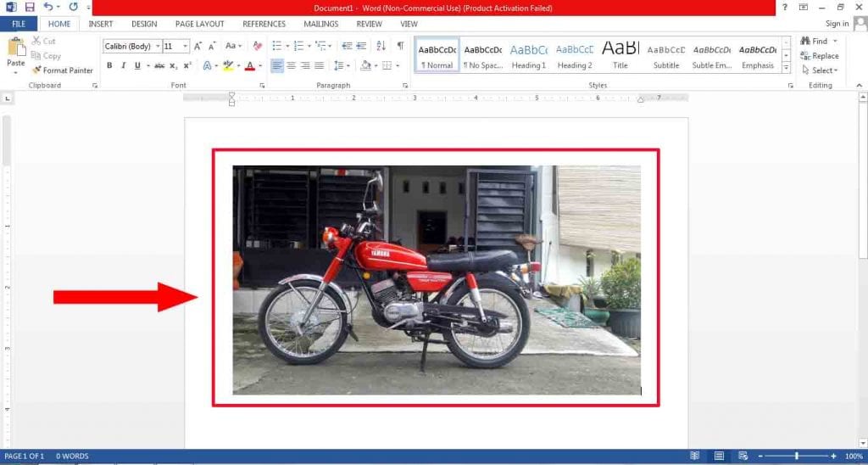This screenshot has width=868, height=465.
Task: Justify the paragraph text alignment
Action: (320, 65)
